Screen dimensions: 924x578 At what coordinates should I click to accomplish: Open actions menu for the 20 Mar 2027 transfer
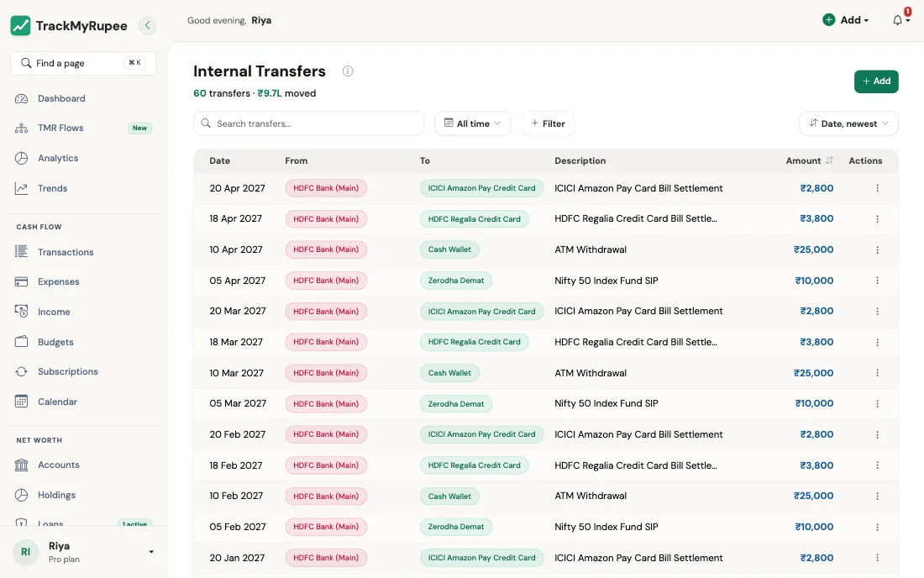[878, 311]
